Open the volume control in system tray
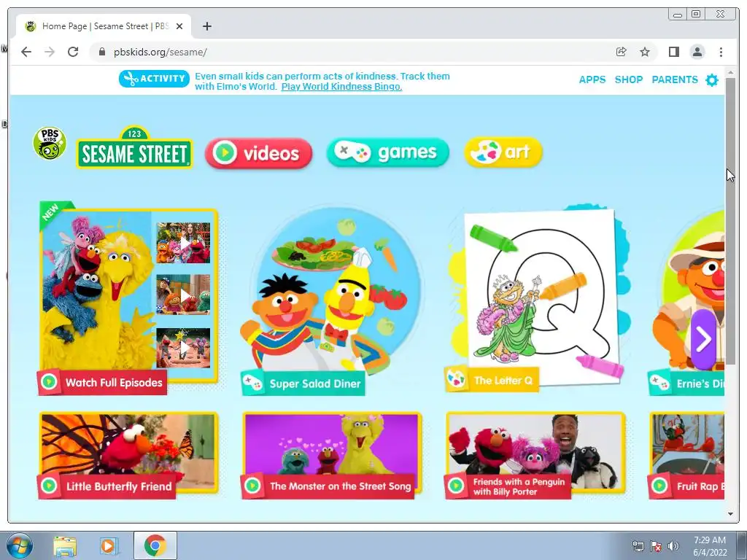Screen dimensions: 747x560 pyautogui.click(x=673, y=546)
